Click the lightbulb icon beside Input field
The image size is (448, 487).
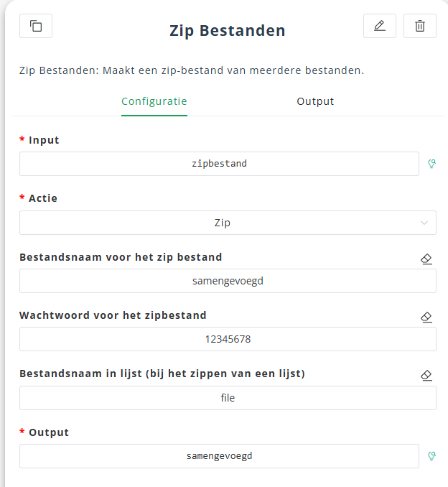click(x=431, y=164)
